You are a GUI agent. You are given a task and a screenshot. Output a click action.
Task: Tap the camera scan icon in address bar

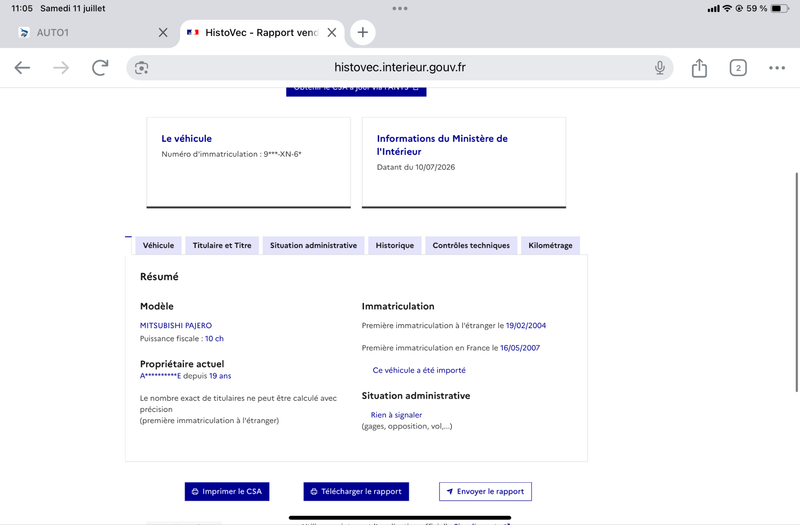point(141,68)
